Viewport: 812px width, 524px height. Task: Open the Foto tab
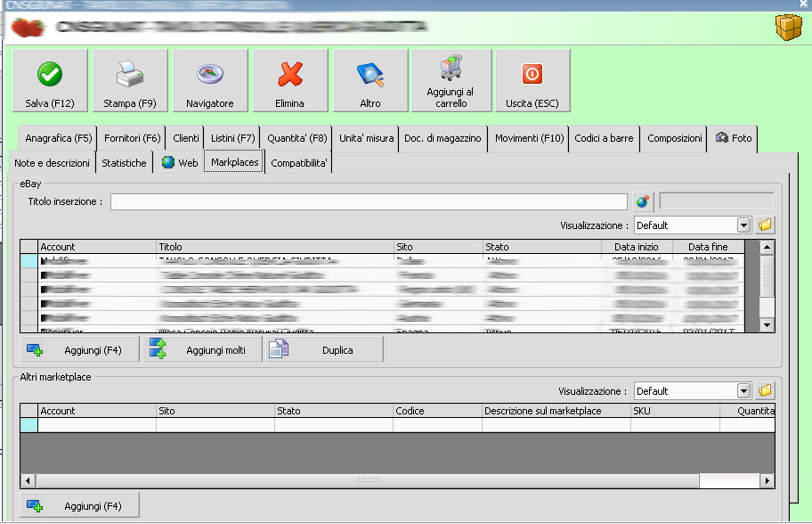(734, 138)
